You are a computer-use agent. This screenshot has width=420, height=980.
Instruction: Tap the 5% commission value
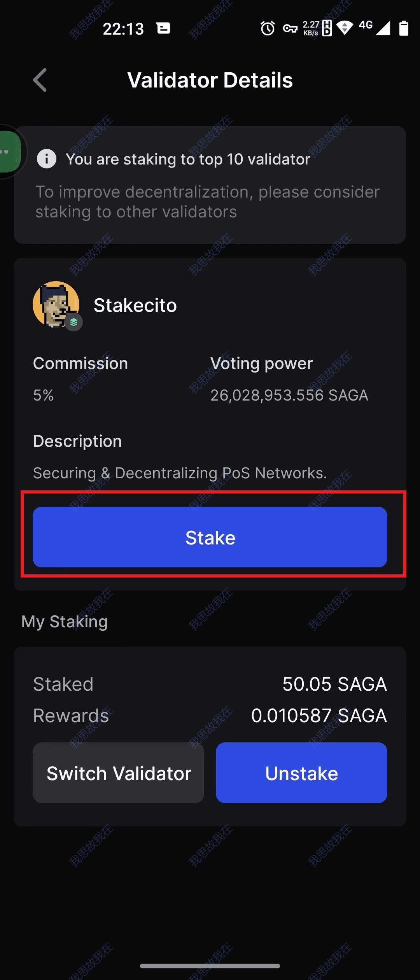point(43,395)
